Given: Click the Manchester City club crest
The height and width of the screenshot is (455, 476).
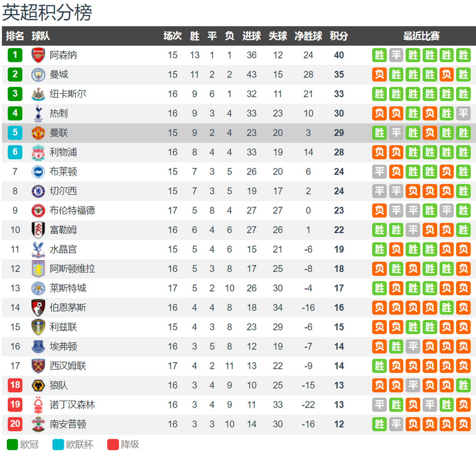Looking at the screenshot, I should (x=38, y=75).
